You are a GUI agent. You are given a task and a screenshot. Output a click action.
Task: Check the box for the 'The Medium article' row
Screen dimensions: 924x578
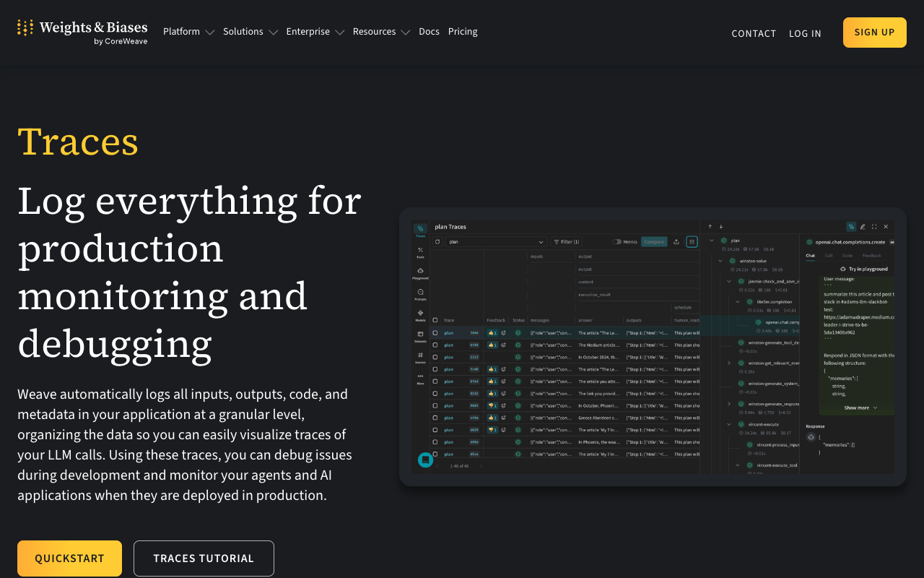point(435,345)
